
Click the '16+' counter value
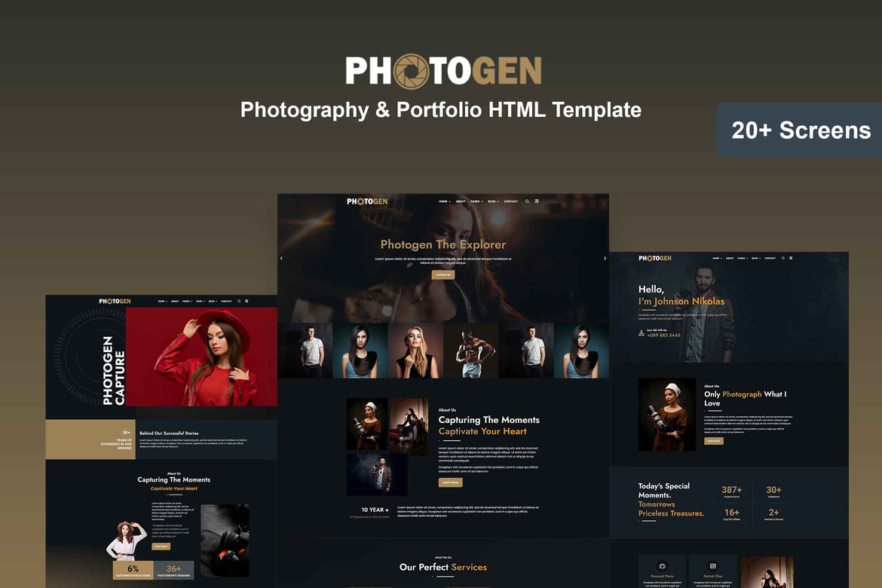coord(732,513)
